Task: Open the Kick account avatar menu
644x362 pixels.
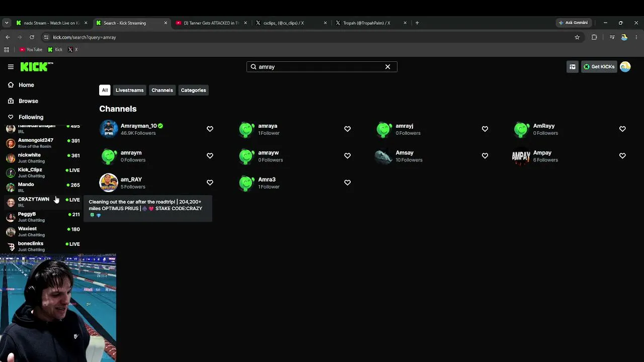Action: tap(625, 67)
